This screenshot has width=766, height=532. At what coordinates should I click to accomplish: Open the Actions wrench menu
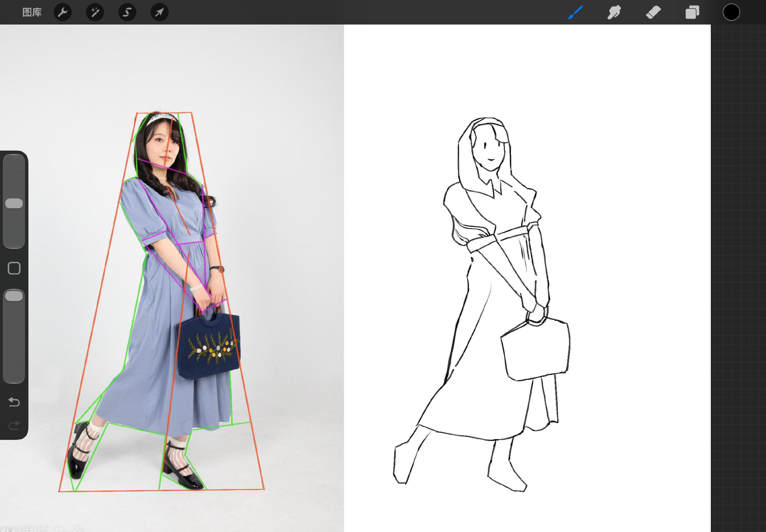(63, 12)
